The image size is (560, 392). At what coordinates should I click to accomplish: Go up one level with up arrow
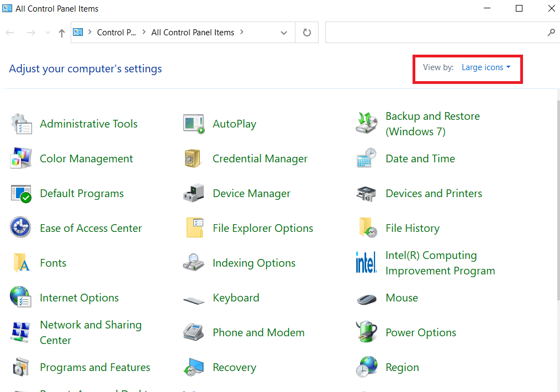click(x=62, y=33)
